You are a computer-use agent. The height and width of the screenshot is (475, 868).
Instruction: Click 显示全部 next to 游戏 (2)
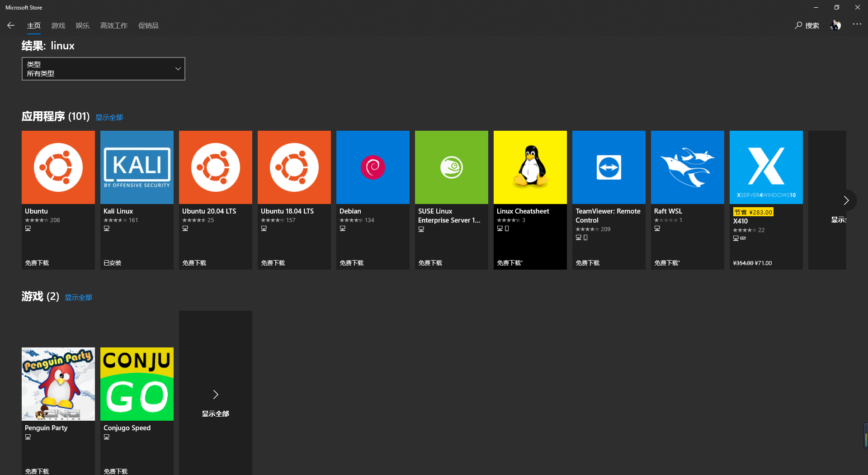click(78, 297)
